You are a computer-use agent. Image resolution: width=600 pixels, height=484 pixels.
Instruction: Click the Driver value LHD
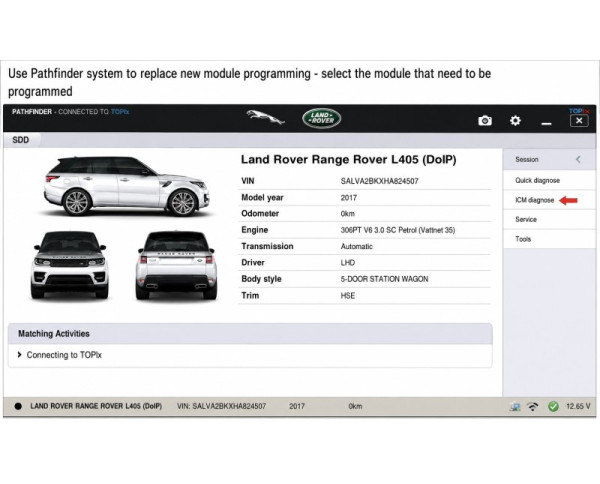pos(348,263)
